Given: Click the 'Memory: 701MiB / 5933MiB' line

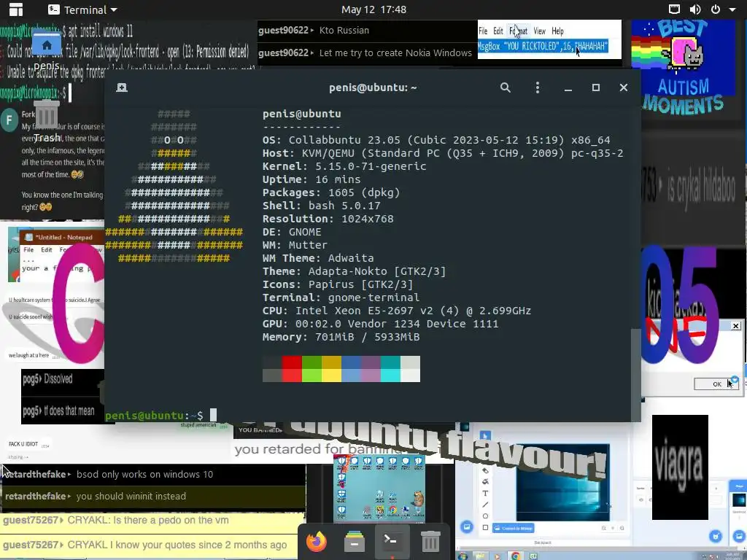Looking at the screenshot, I should coord(341,337).
